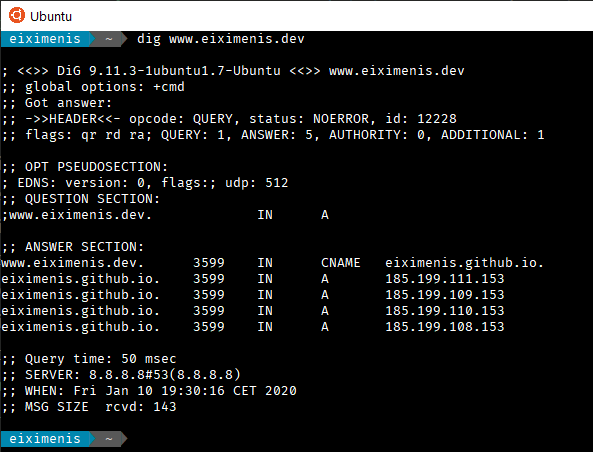Click the 'ANSWER SECTION:' heading
The image size is (593, 452).
[84, 247]
